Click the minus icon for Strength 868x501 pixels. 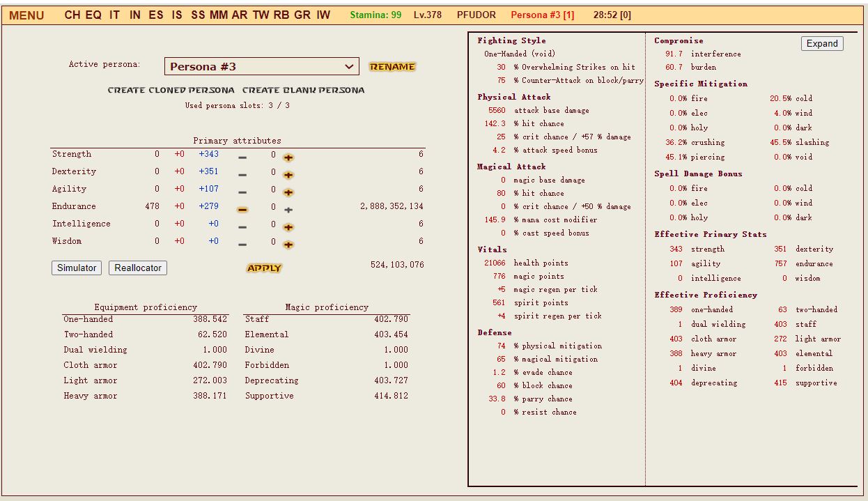(242, 157)
